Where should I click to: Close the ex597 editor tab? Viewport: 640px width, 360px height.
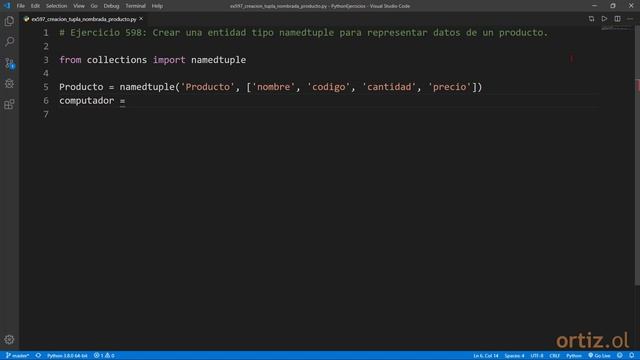pos(141,19)
